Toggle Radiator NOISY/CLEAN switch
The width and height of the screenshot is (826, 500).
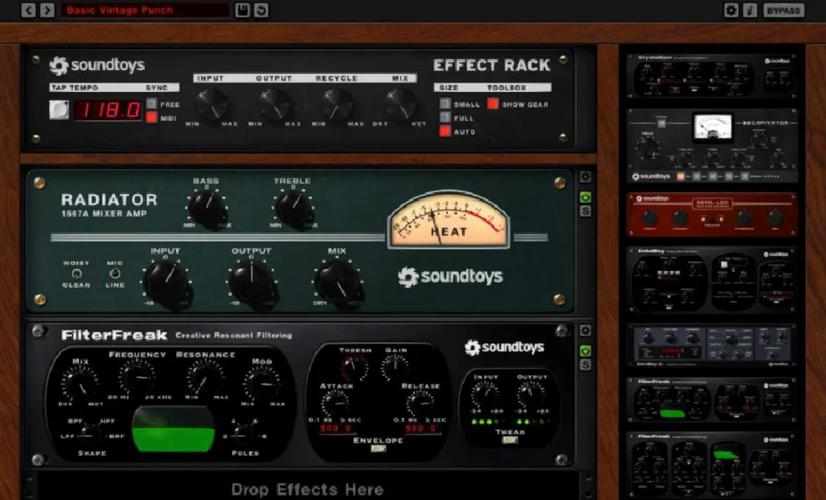click(x=77, y=273)
